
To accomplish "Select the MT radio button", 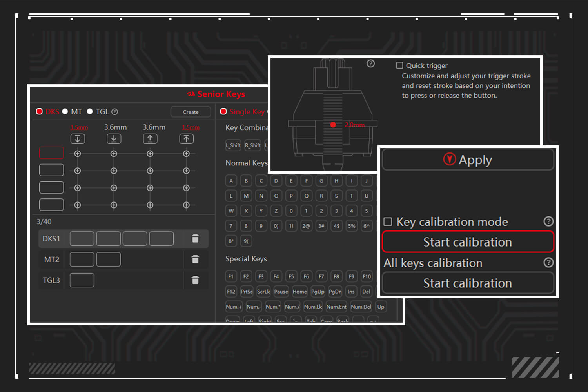I will point(65,112).
